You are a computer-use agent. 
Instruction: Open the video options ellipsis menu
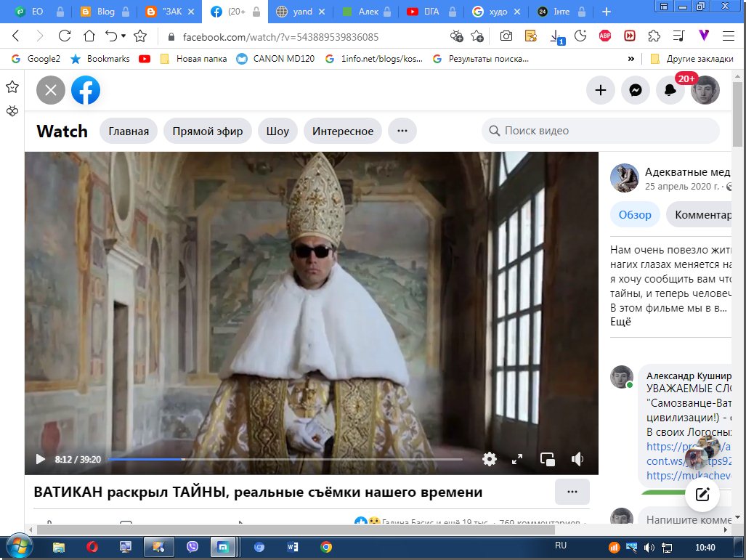tap(572, 492)
